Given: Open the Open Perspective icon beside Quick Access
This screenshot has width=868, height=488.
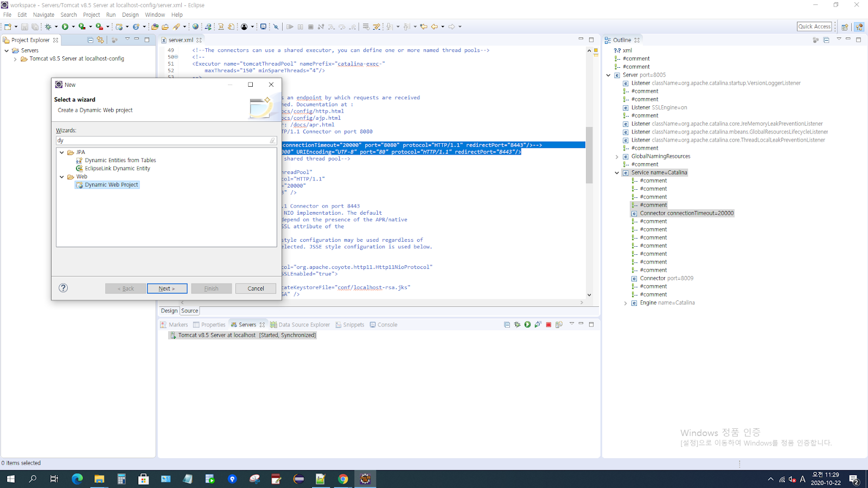Looking at the screenshot, I should tap(845, 27).
